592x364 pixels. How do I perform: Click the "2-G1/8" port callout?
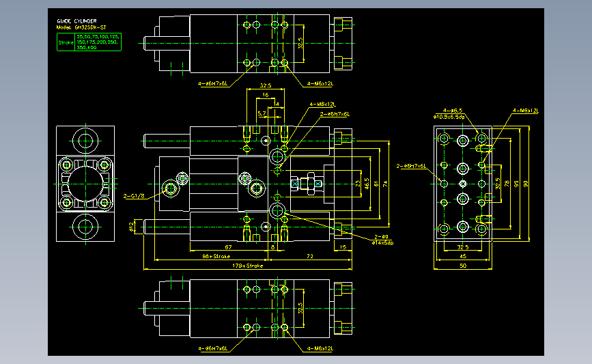[134, 196]
